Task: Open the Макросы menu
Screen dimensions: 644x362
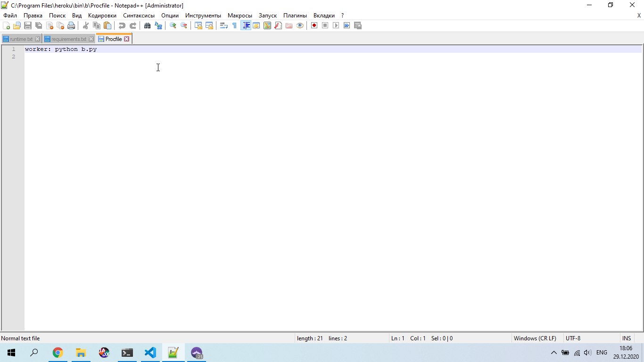Action: [240, 16]
